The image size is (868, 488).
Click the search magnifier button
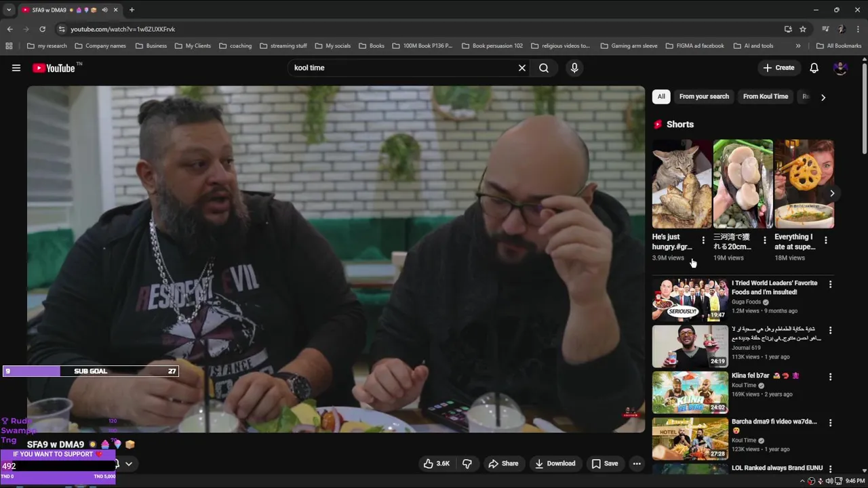coord(544,68)
